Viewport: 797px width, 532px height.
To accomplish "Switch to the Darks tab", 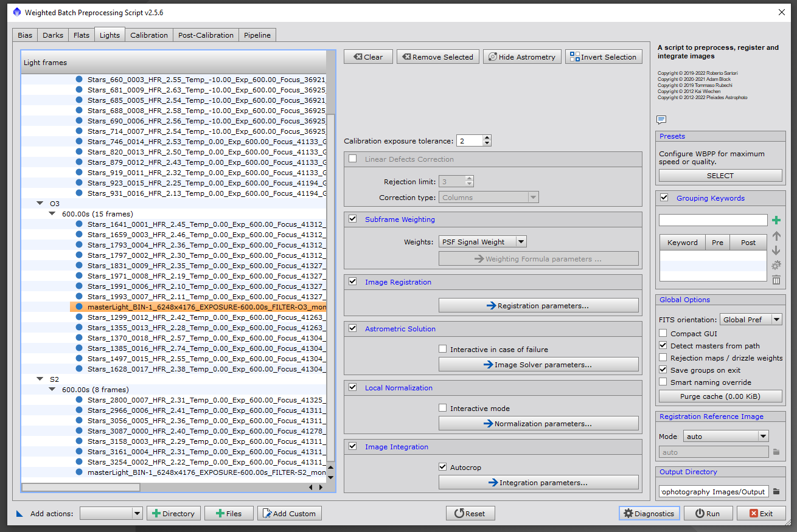I will [x=53, y=35].
